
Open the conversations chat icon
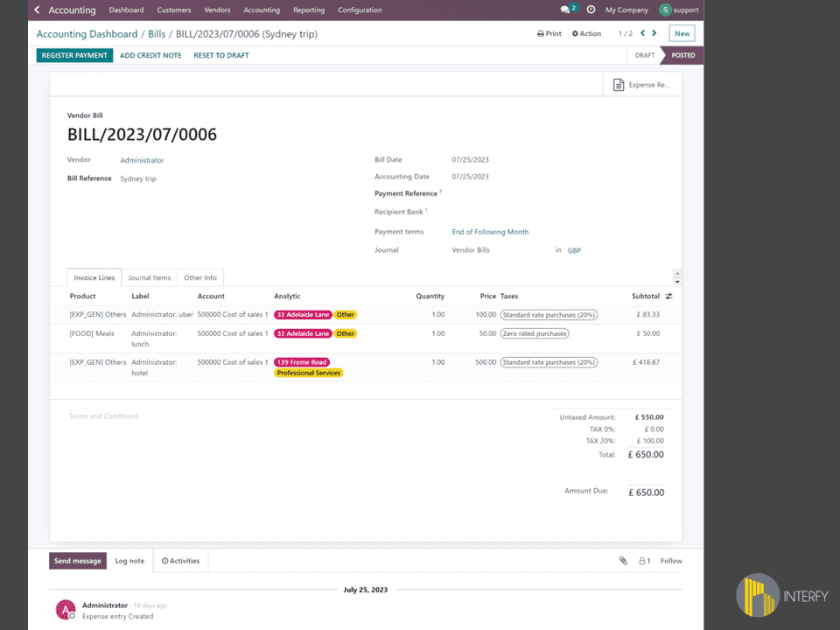(x=566, y=10)
